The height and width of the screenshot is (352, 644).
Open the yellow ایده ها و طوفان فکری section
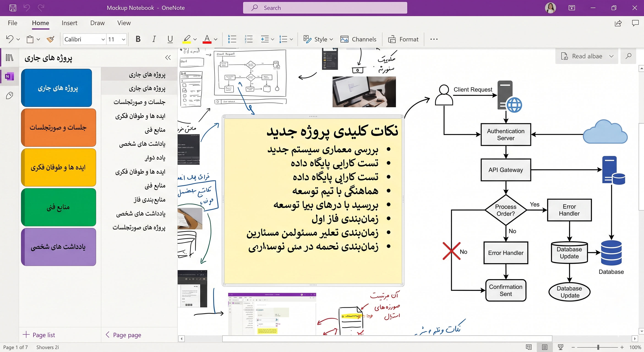click(58, 167)
